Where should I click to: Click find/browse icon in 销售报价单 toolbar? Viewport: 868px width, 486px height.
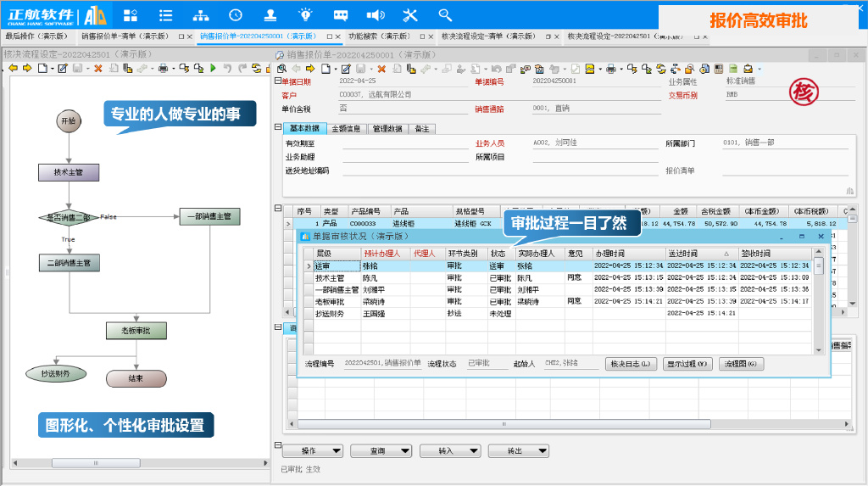point(281,69)
